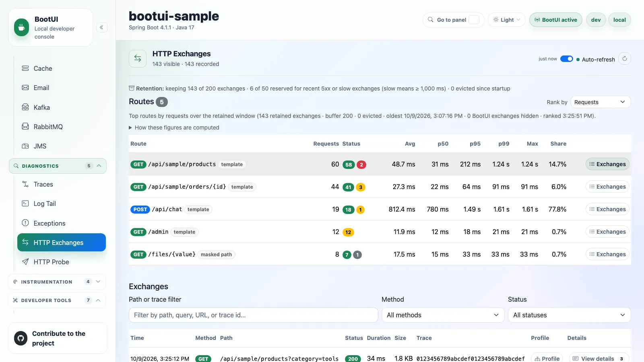Click the red 2 status badge for products

pos(361,165)
